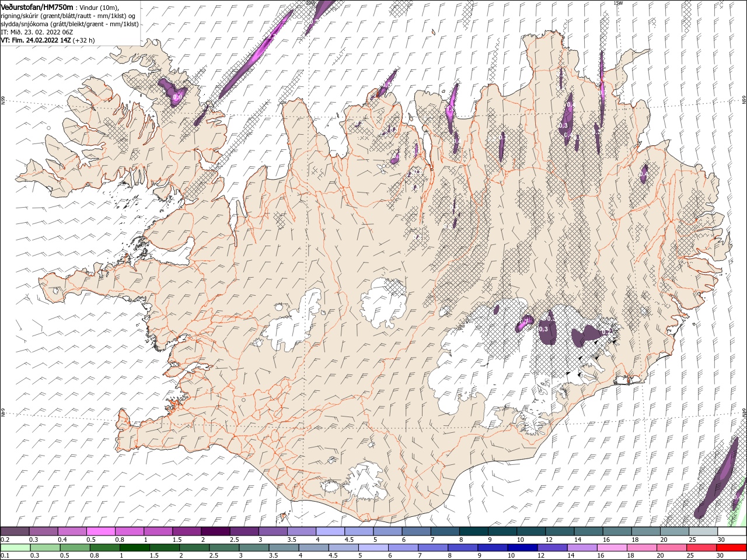Click the 'IT: Mið. 23. 02. 2022 06Z' line
The height and width of the screenshot is (560, 747).
coord(37,32)
